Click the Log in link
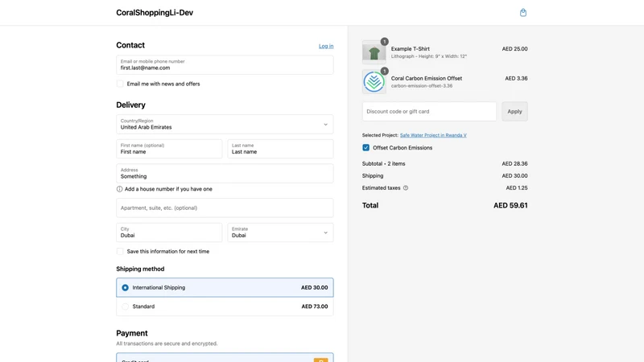644x362 pixels. coord(326,46)
